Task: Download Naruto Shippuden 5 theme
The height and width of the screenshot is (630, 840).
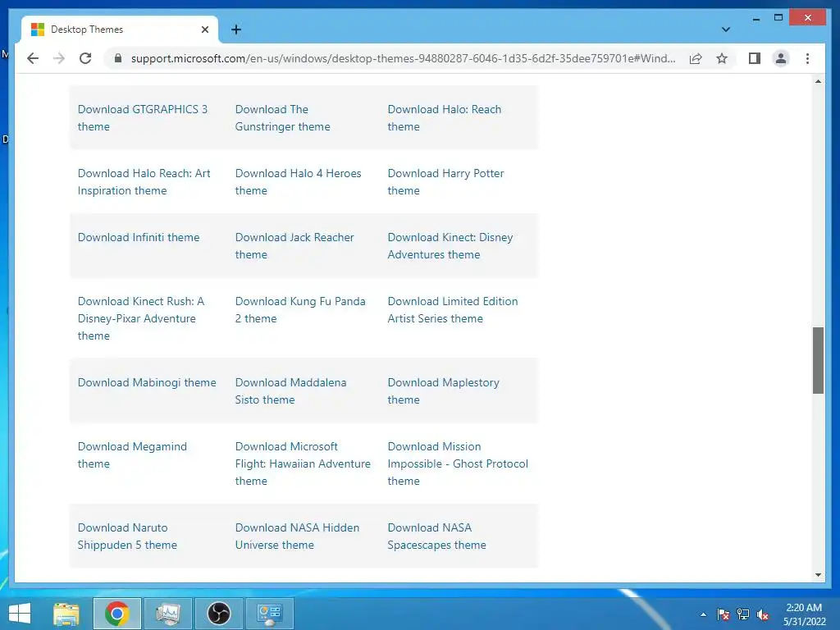Action: (127, 536)
